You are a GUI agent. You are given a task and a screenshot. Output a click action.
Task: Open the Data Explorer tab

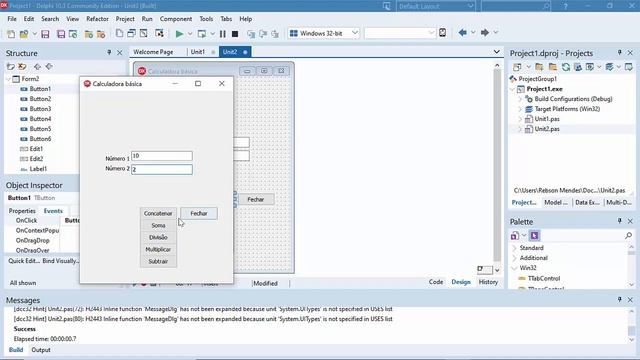click(x=587, y=202)
